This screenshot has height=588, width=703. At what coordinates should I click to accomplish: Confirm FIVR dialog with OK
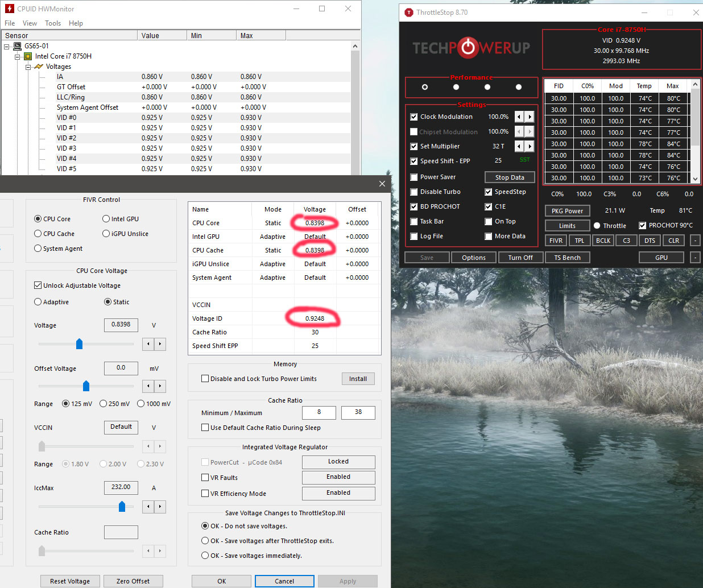[222, 581]
